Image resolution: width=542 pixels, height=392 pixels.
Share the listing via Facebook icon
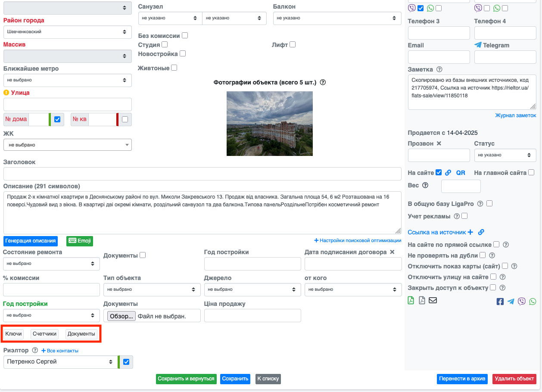[500, 302]
